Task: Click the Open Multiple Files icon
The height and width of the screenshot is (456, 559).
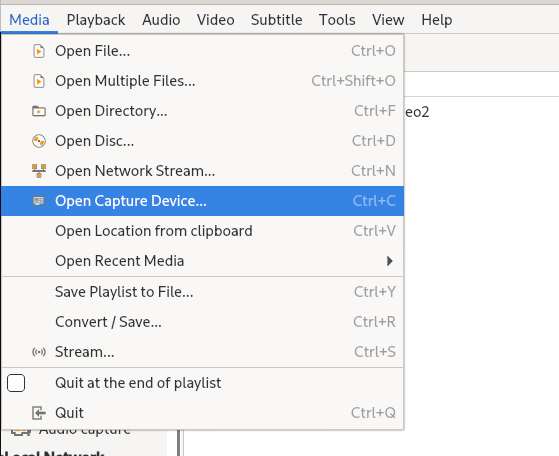Action: tap(39, 81)
